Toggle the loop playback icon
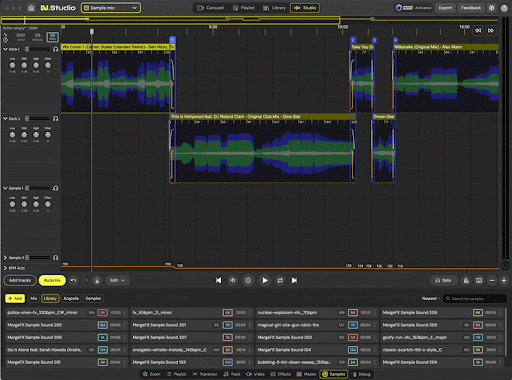Image resolution: width=512 pixels, height=380 pixels. pos(280,280)
